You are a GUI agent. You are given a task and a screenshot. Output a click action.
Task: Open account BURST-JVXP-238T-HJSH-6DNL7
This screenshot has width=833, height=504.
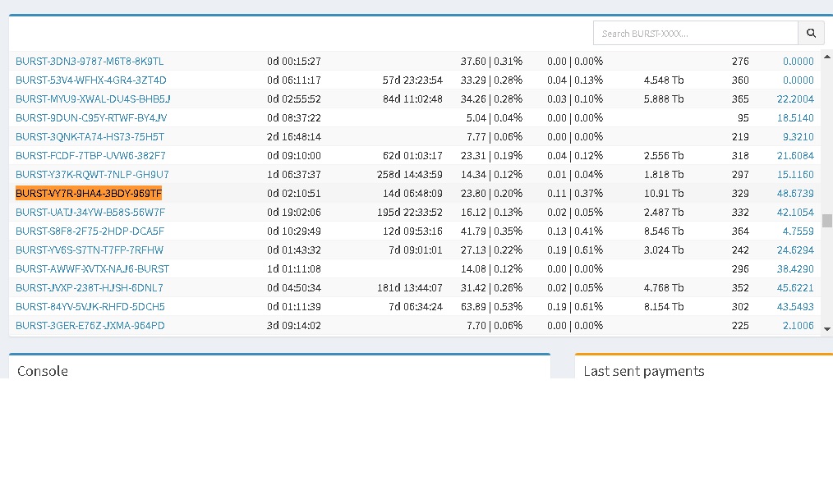[x=90, y=287]
